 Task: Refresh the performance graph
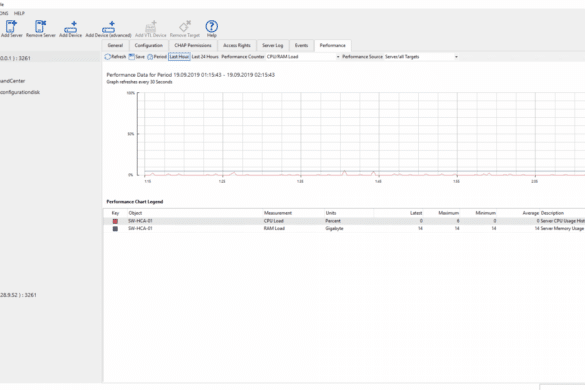115,57
